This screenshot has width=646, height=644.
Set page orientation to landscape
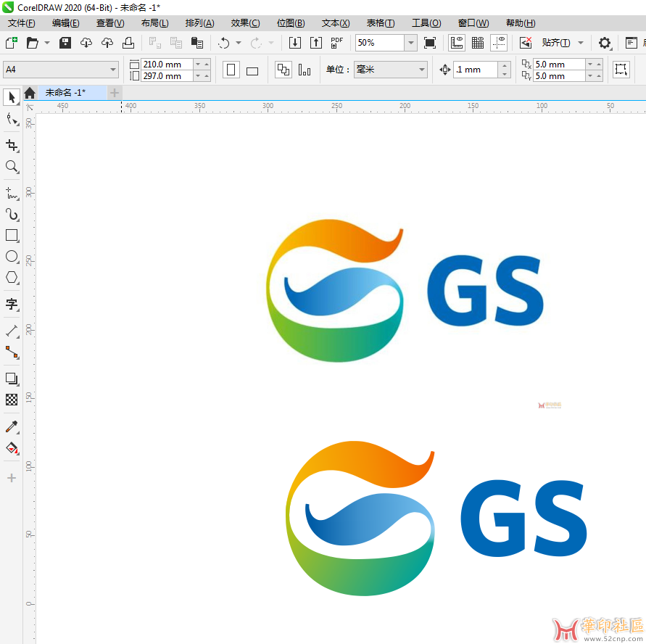(252, 70)
